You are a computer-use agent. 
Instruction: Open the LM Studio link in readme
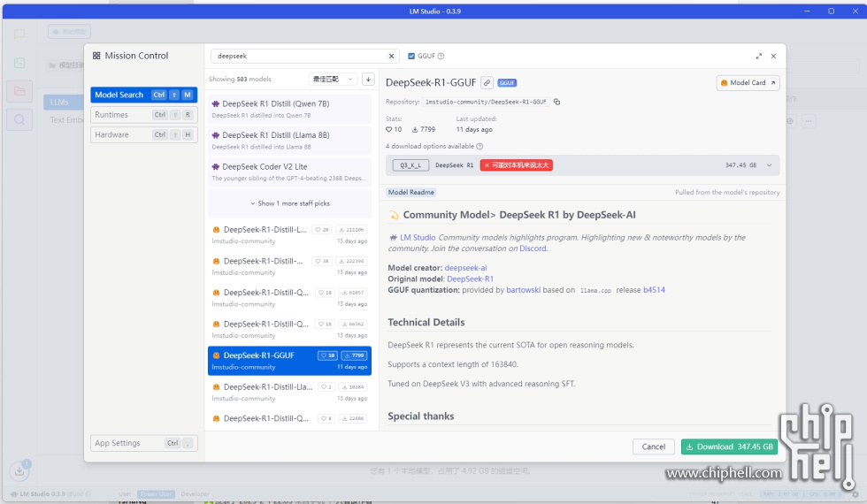click(x=418, y=238)
